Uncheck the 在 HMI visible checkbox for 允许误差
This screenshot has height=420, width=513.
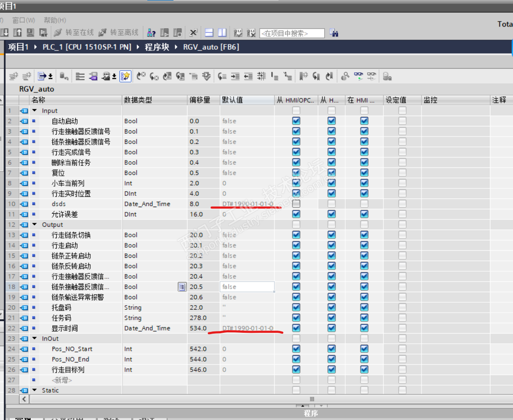point(364,214)
